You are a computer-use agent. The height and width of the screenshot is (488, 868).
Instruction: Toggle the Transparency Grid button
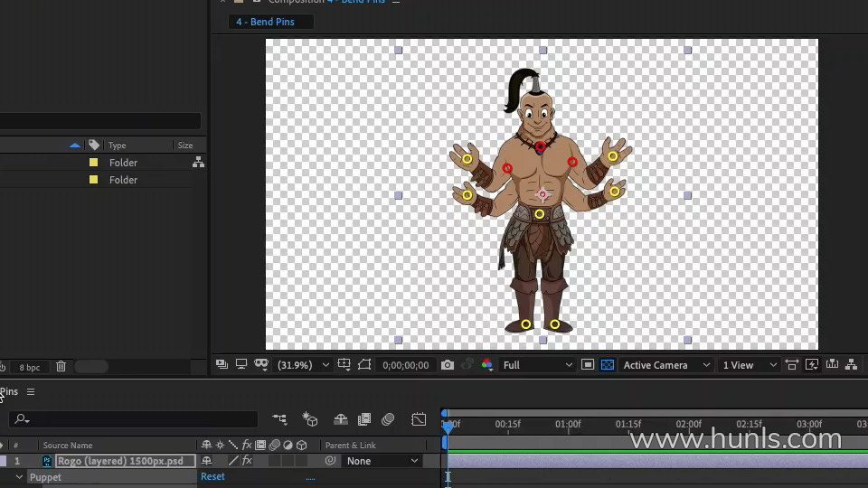click(608, 365)
